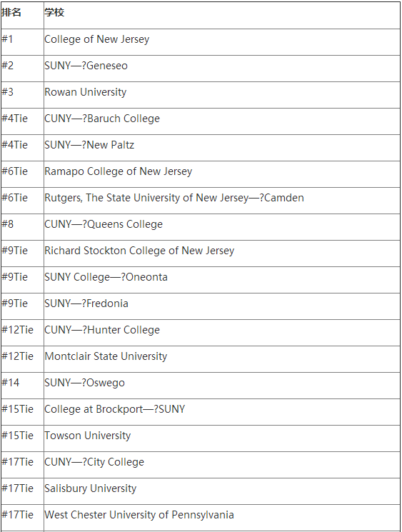Click SUNY College Oneonta entry

pyautogui.click(x=106, y=277)
